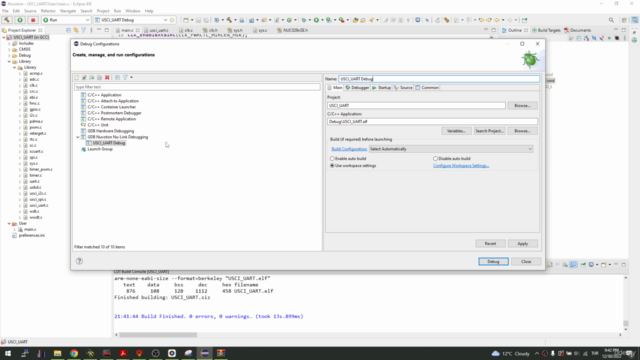
Task: Click the help question mark icon in dialog
Action: (79, 261)
